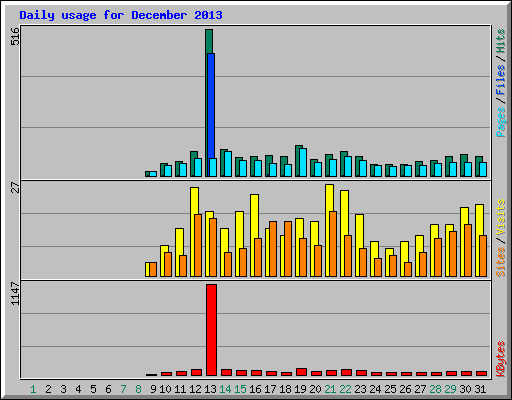Image resolution: width=512 pixels, height=400 pixels.
Task: Click the "6" day label
Action: tap(108, 389)
